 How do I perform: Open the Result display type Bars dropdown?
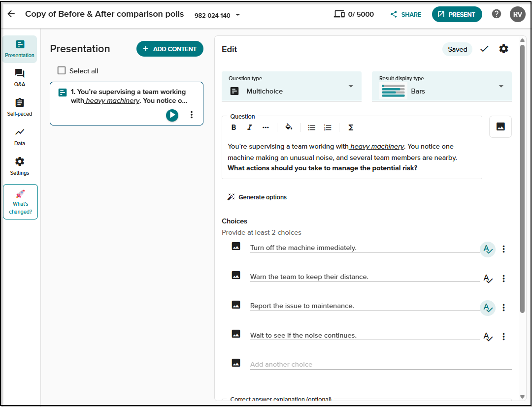tap(442, 86)
